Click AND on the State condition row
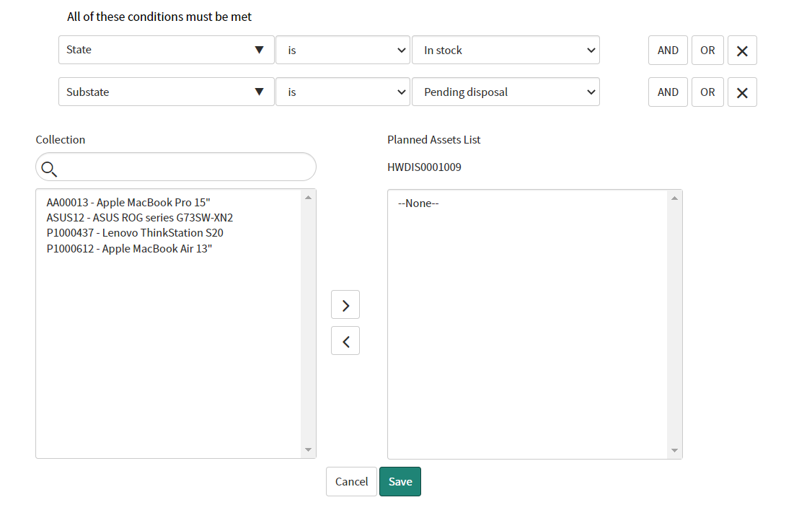This screenshot has height=505, width=812. click(667, 50)
